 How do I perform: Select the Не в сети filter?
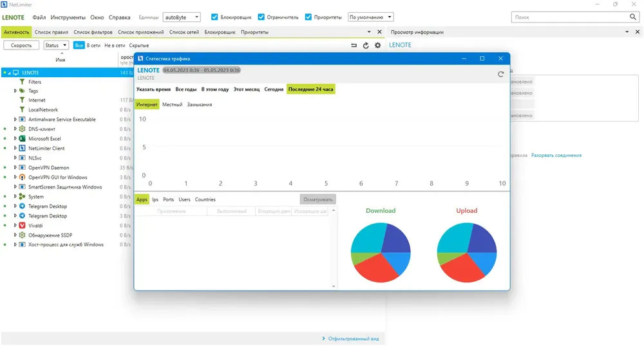pos(115,46)
